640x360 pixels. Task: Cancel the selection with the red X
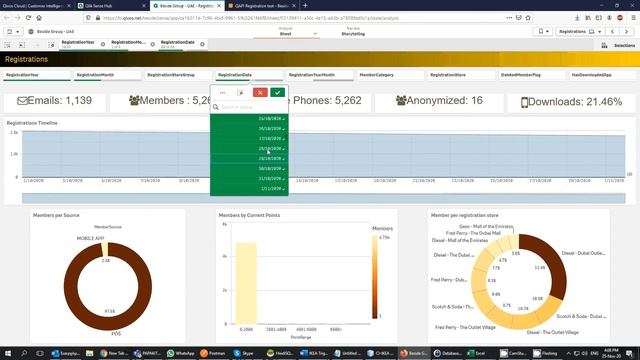pyautogui.click(x=260, y=93)
